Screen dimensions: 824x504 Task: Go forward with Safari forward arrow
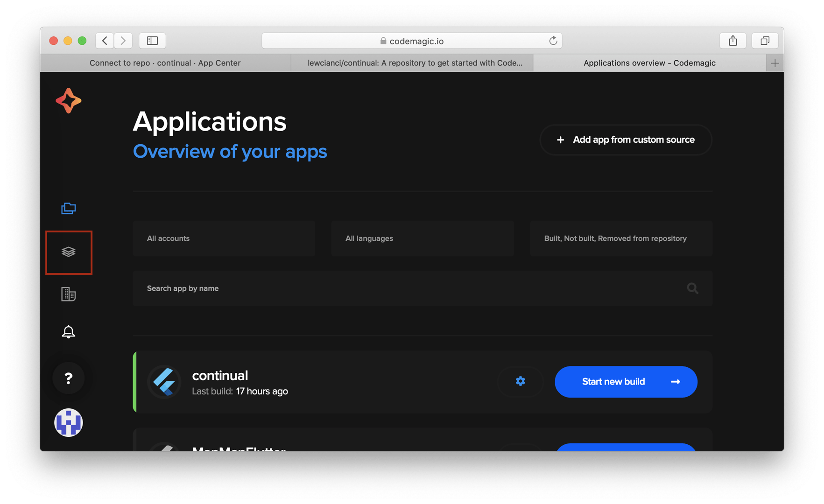click(123, 41)
